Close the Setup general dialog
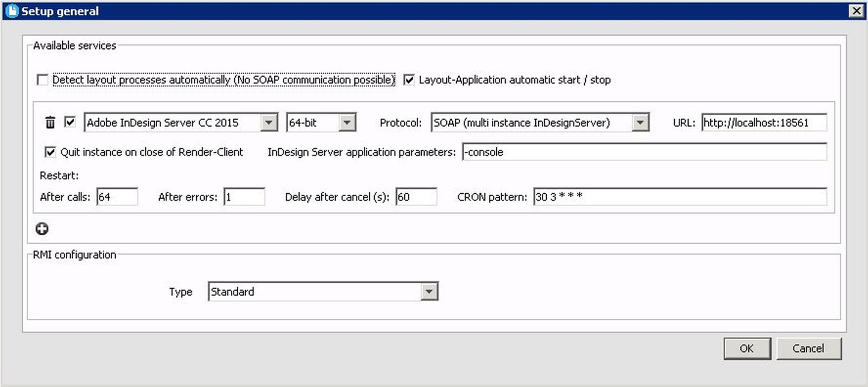This screenshot has height=387, width=868. click(856, 11)
